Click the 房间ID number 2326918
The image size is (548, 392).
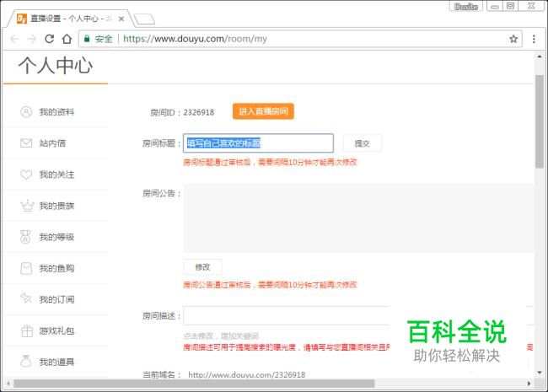coord(199,112)
